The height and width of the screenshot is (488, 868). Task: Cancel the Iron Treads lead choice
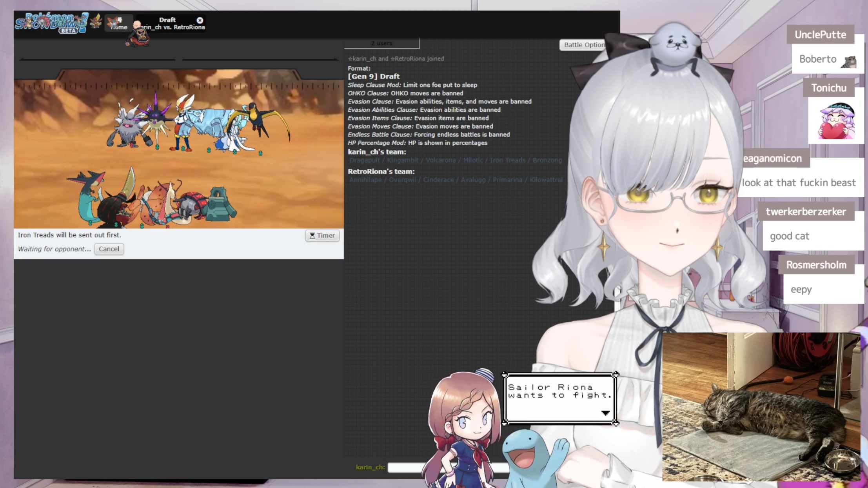click(x=109, y=249)
